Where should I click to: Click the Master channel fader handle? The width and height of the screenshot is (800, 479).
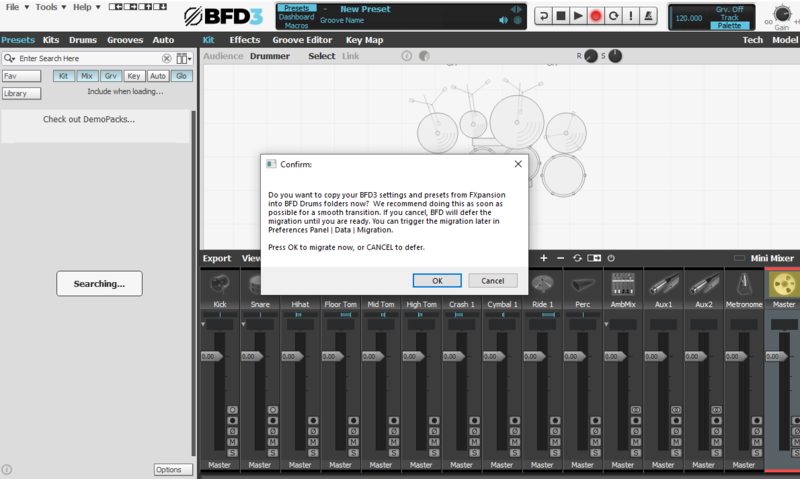tap(777, 357)
